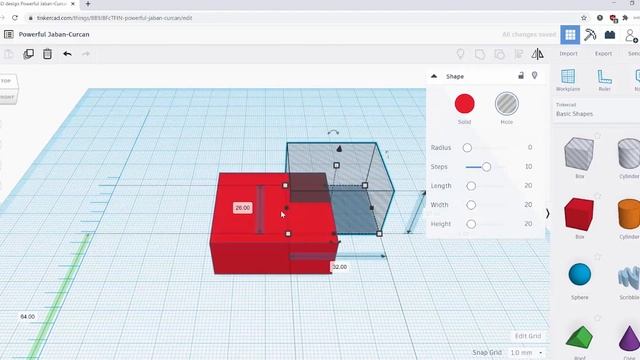Undo the last action
This screenshot has width=640, height=360.
point(67,54)
